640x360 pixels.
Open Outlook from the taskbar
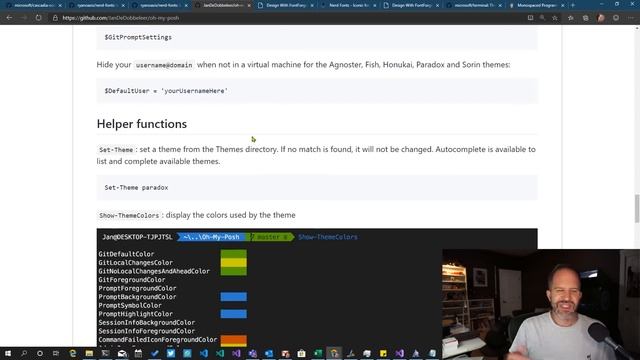tap(269, 353)
